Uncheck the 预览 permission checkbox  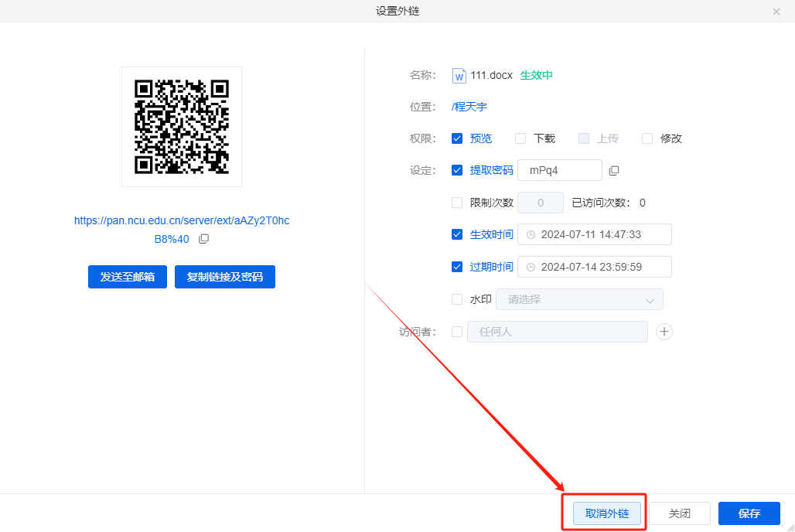click(x=457, y=138)
